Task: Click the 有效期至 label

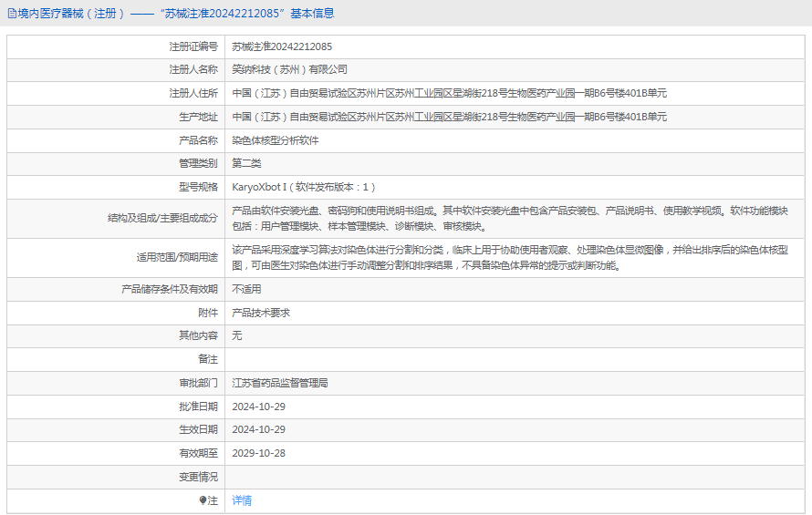Action: 198,453
